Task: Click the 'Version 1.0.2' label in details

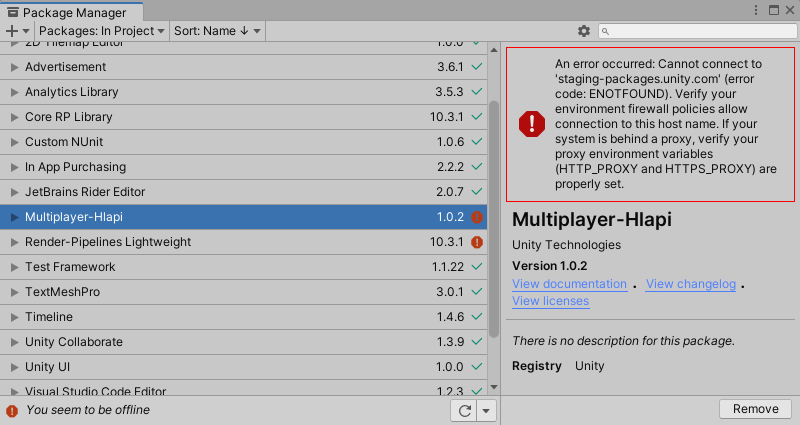Action: [x=549, y=266]
